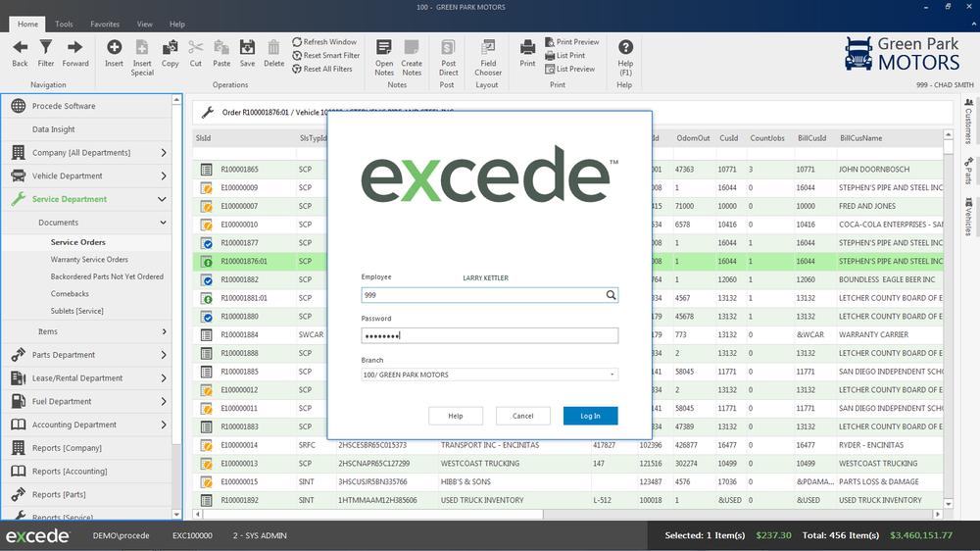Expand the Items subsection
Image resolution: width=980 pixels, height=551 pixels.
pos(164,331)
